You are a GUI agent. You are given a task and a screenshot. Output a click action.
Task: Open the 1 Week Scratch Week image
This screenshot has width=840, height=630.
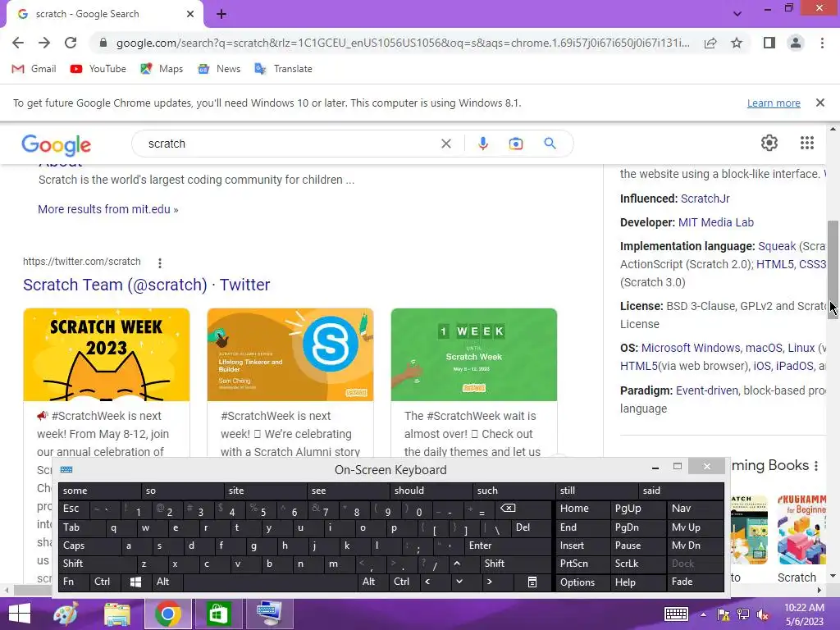(x=473, y=354)
